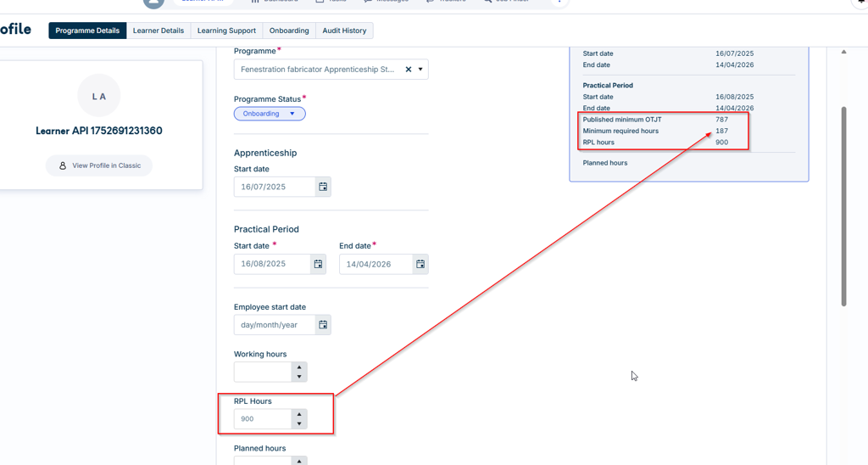Increase RPL Hours with up arrow

point(299,414)
